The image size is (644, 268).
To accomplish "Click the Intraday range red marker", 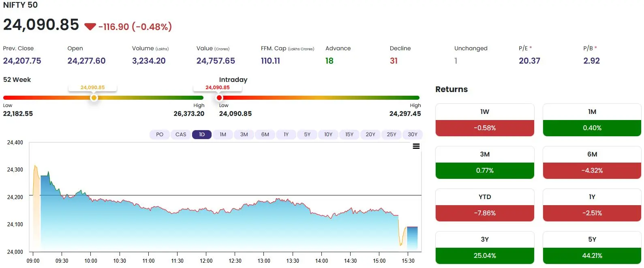I will click(x=219, y=98).
